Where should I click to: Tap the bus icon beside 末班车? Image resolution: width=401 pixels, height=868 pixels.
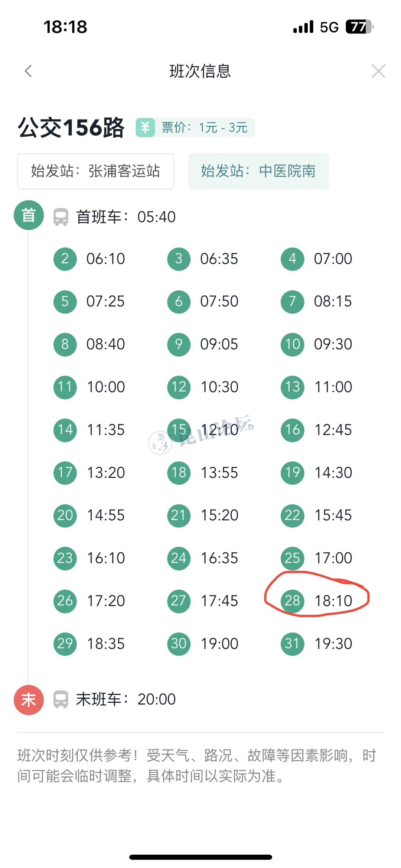61,700
